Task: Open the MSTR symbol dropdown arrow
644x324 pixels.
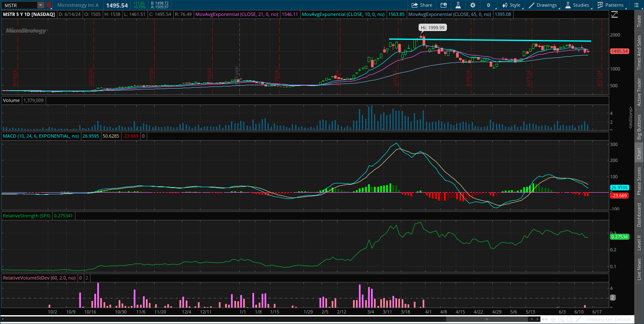Action: tap(40, 5)
